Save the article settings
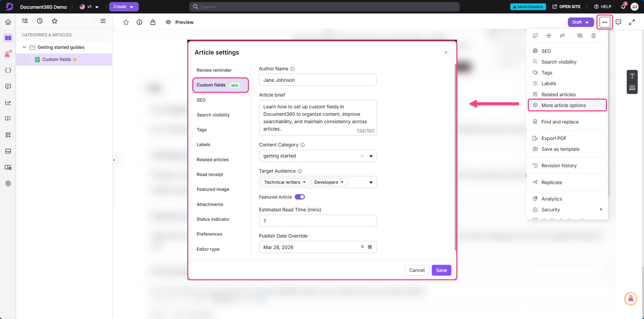Screen dimensions: 644x319 tap(441, 270)
